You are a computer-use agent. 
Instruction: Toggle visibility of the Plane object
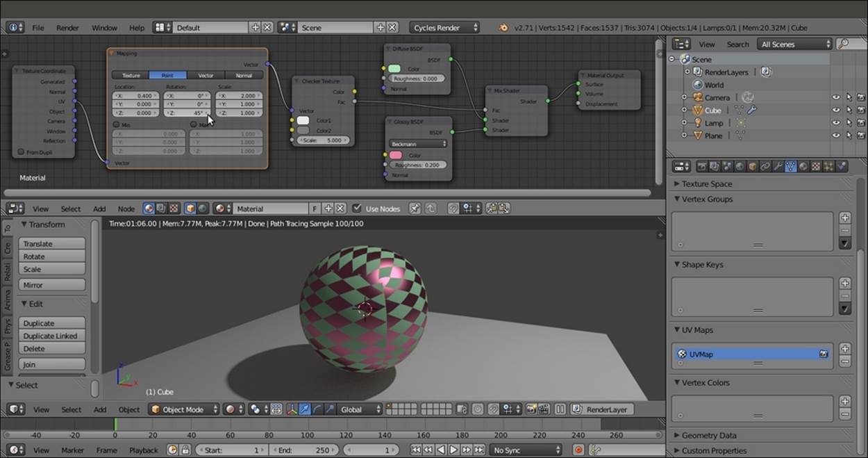point(836,136)
